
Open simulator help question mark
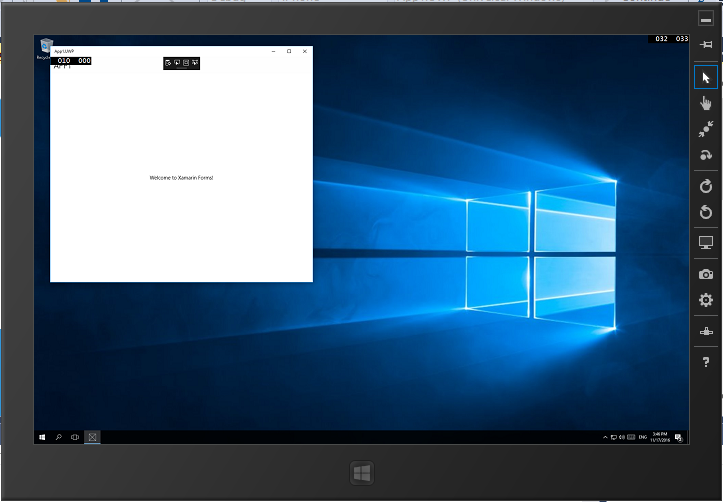tap(705, 362)
